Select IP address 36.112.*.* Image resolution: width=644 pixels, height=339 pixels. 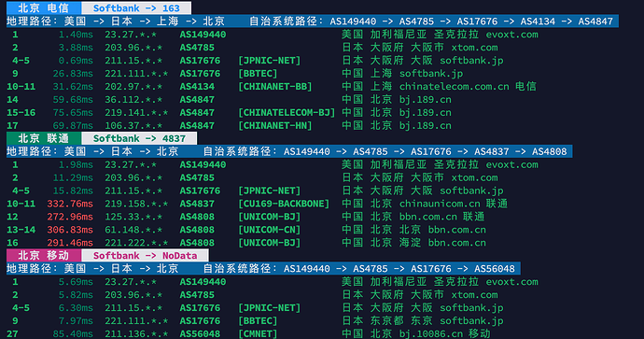[x=133, y=99]
